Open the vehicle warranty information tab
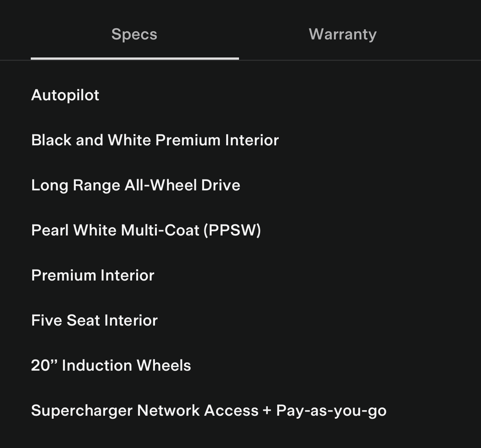The height and width of the screenshot is (448, 481). [343, 35]
